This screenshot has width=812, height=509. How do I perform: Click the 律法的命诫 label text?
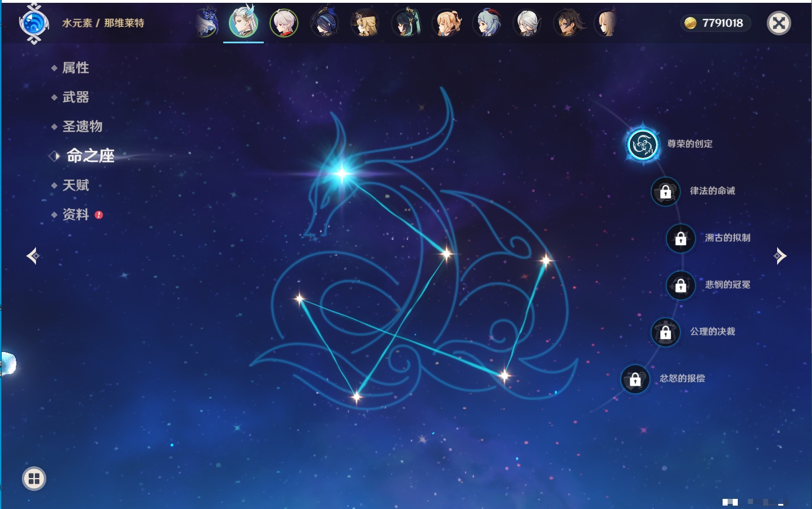[x=712, y=191]
